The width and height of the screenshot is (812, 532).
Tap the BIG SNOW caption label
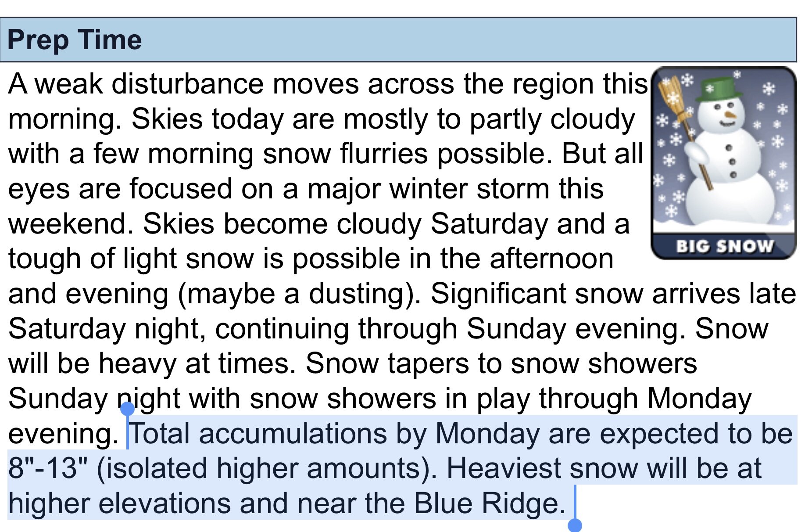(x=725, y=247)
